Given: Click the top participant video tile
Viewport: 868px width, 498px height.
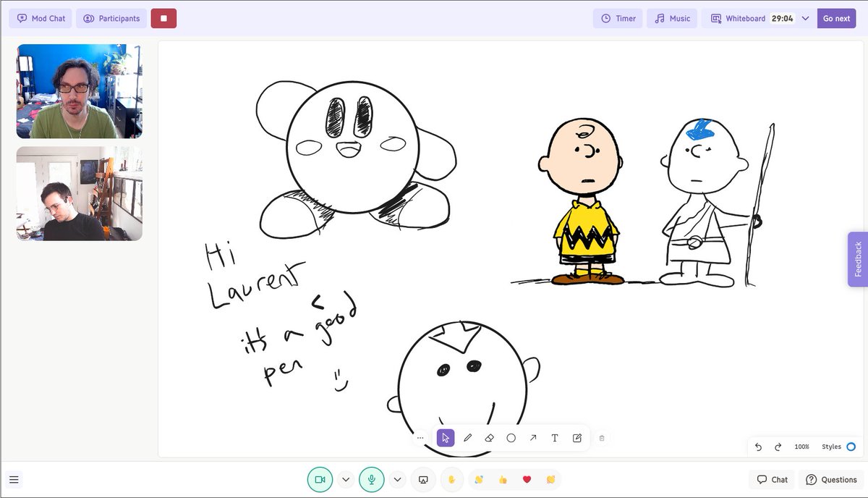Looking at the screenshot, I should pos(80,91).
